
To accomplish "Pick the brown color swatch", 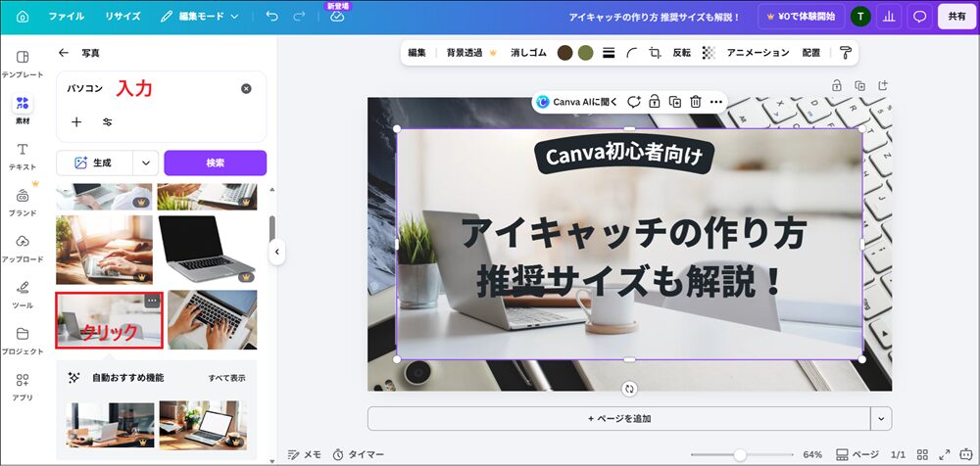I will (x=565, y=53).
